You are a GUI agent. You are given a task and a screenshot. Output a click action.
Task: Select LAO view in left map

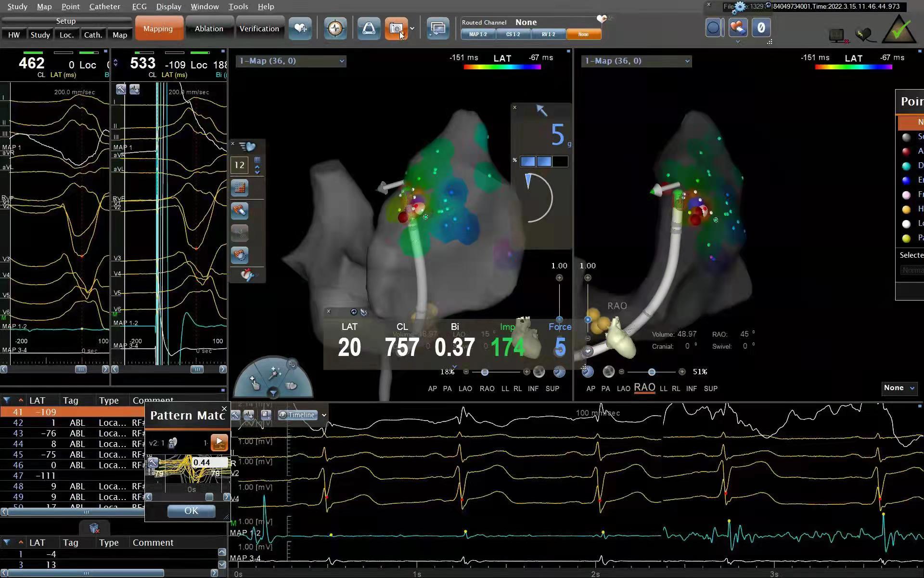point(465,389)
